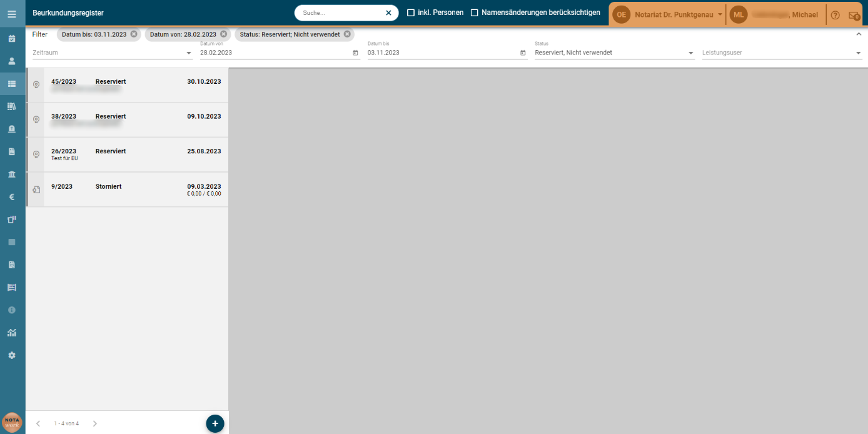Open the calendar check sidebar icon

pos(12,39)
